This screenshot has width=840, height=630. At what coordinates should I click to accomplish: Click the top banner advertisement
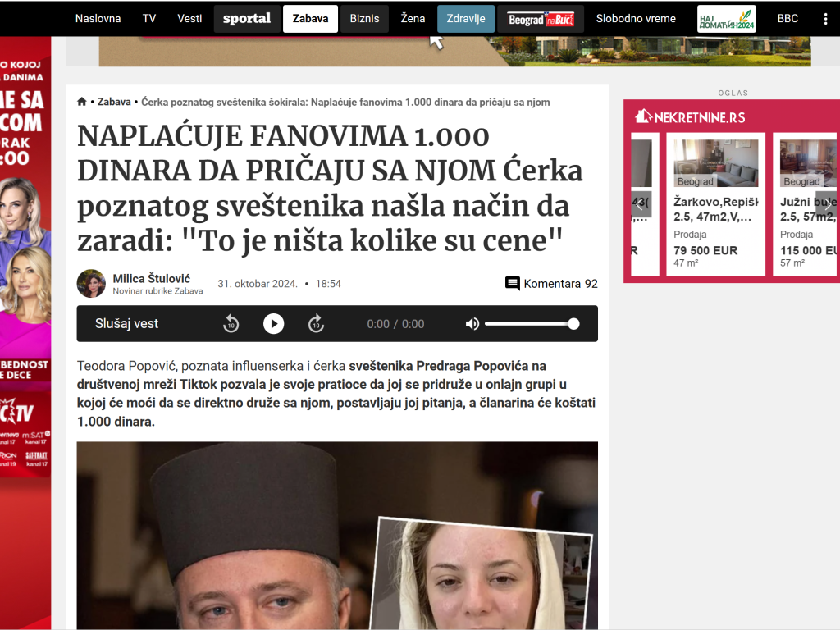(454, 52)
